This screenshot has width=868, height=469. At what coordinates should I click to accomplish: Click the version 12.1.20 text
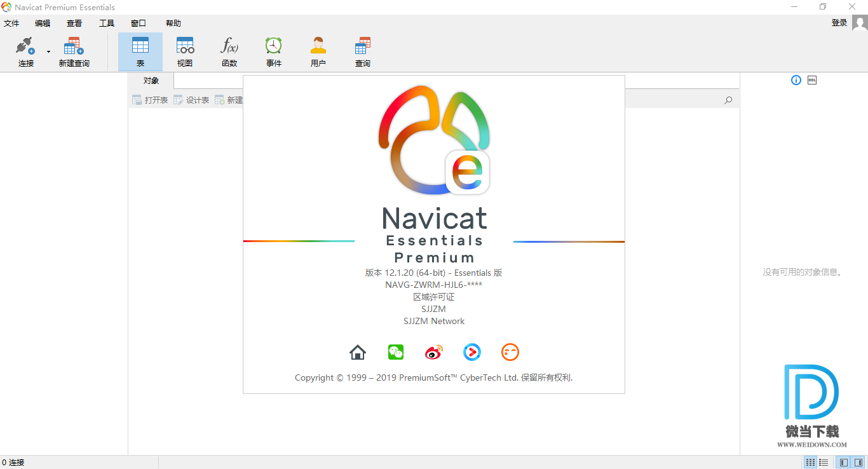(433, 273)
